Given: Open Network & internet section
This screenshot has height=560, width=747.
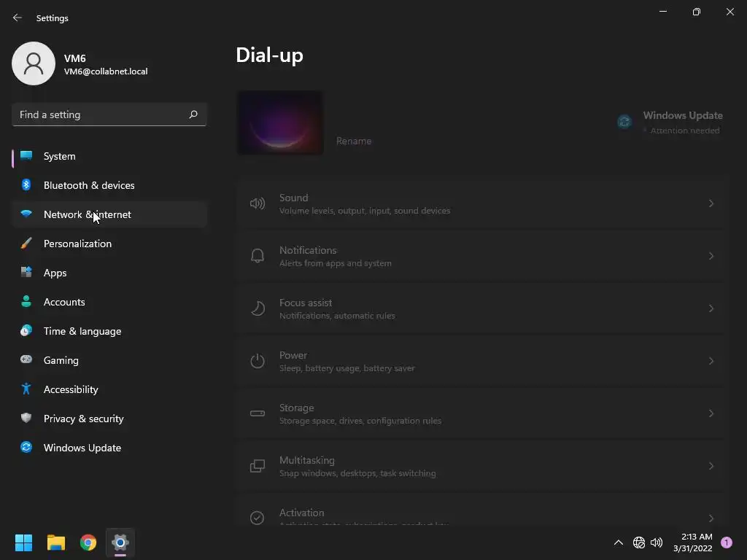Looking at the screenshot, I should [109, 214].
